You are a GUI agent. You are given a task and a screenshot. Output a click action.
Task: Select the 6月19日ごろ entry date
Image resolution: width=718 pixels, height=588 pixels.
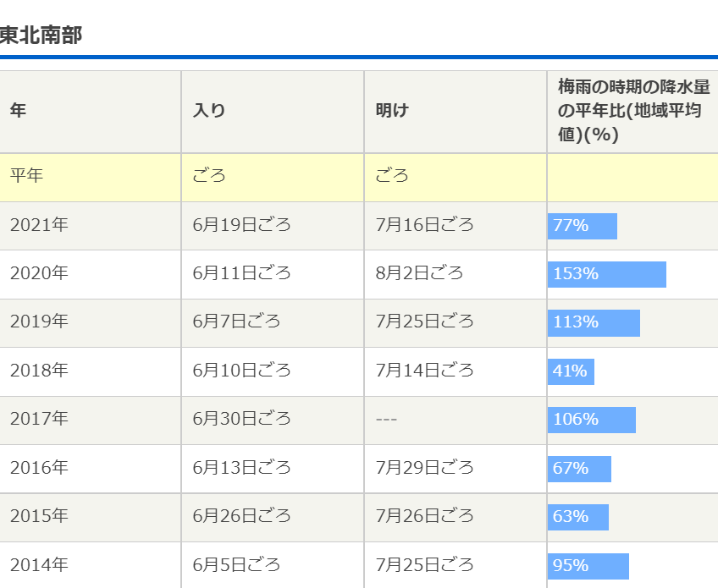[242, 225]
